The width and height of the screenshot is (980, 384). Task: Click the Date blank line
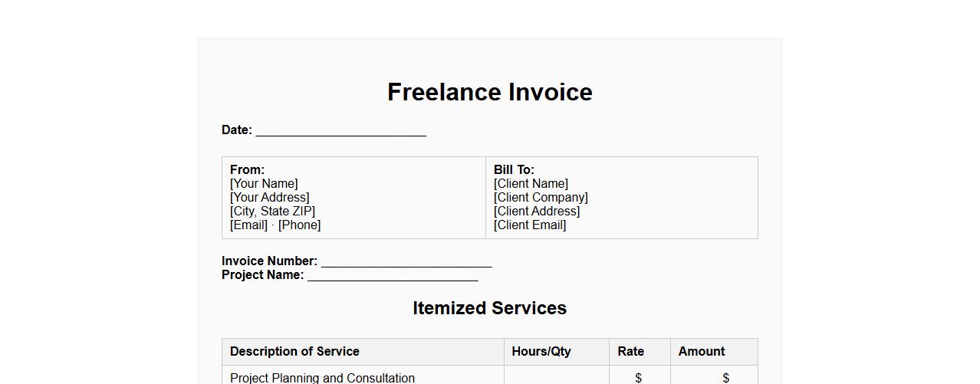click(340, 130)
